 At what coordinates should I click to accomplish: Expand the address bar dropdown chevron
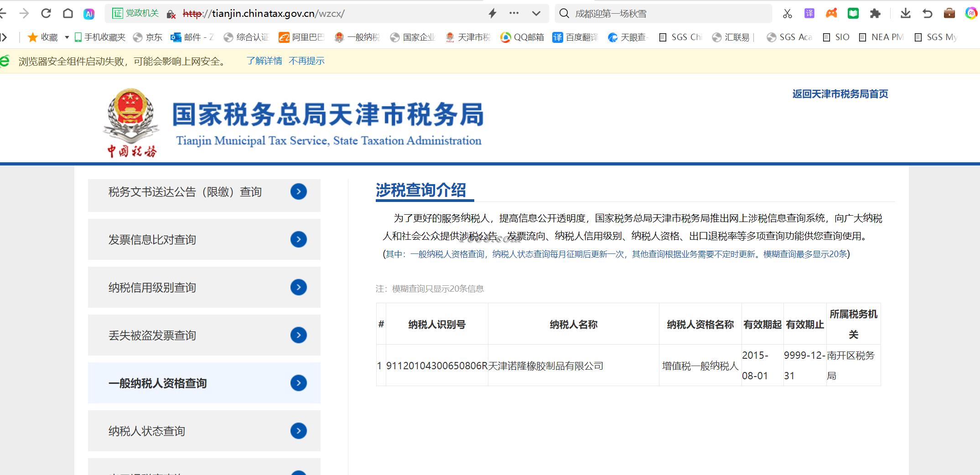[x=536, y=14]
